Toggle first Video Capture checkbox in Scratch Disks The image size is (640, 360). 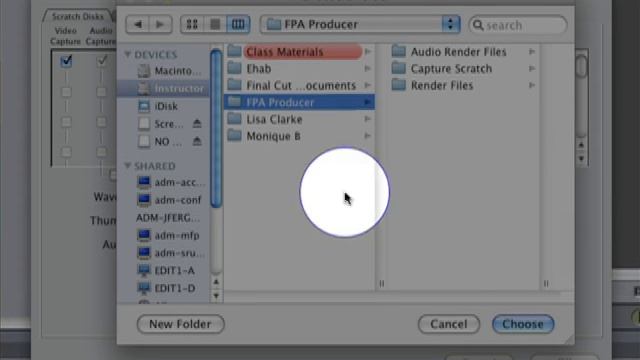click(66, 62)
